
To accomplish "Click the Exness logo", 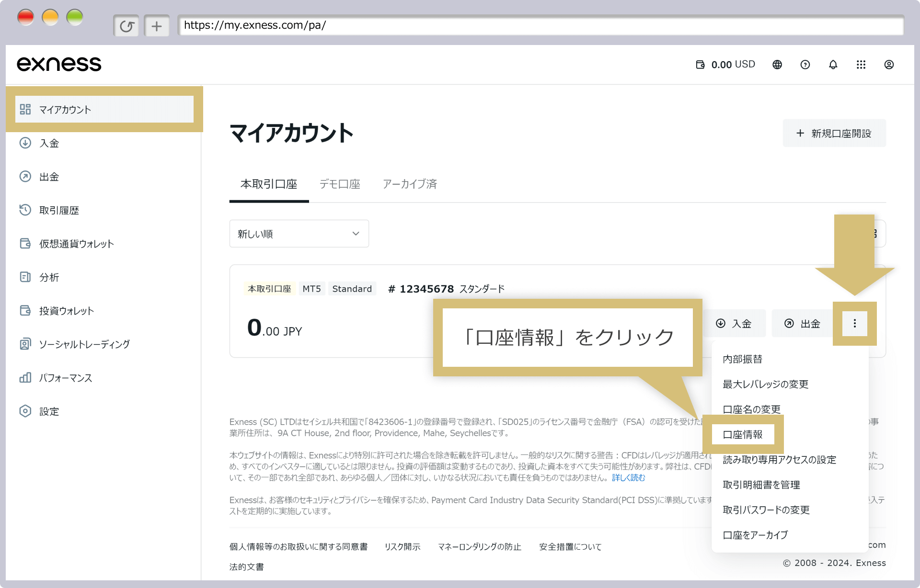I will click(59, 64).
